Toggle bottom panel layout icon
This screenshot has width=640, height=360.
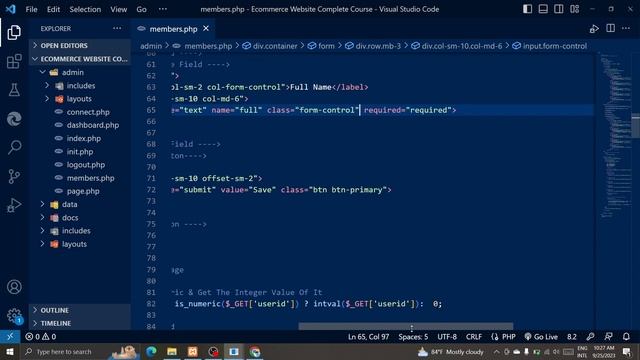(x=543, y=9)
